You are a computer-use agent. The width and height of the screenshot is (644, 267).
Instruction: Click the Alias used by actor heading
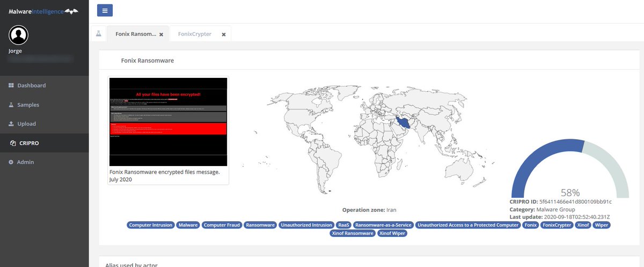click(132, 264)
